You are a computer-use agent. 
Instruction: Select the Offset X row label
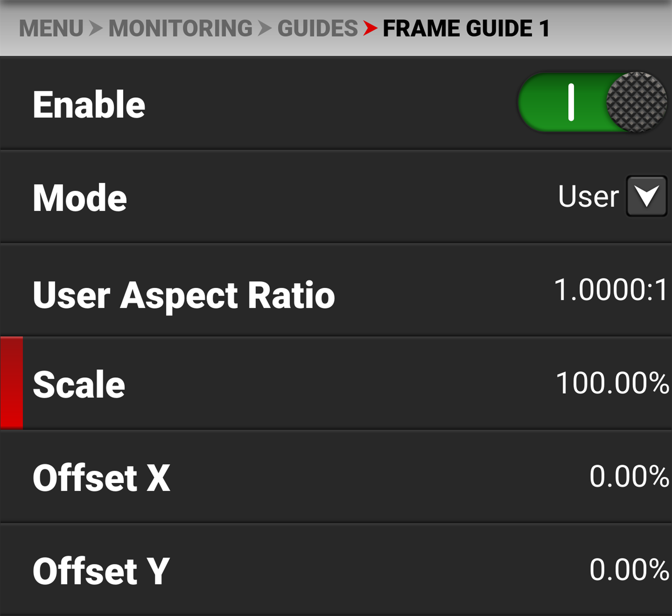click(x=101, y=478)
